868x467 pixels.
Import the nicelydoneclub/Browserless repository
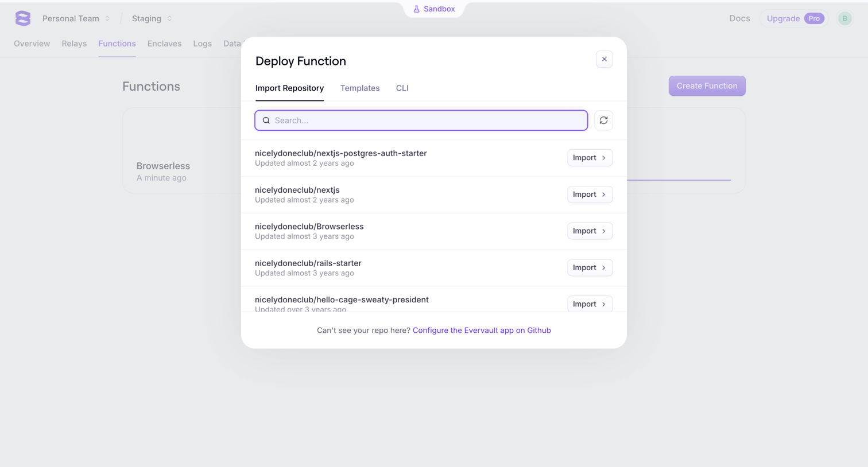pyautogui.click(x=590, y=231)
